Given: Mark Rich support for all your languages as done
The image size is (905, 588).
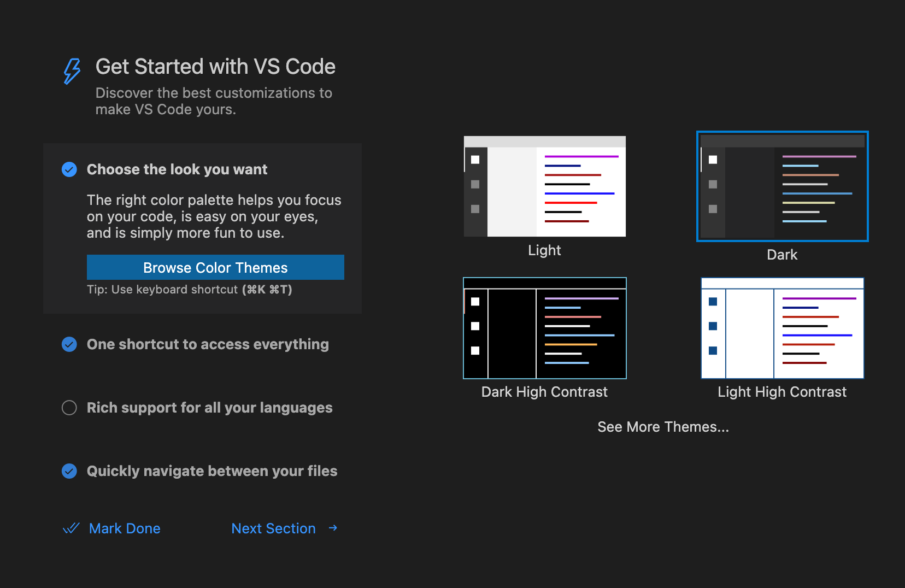Looking at the screenshot, I should [x=69, y=408].
